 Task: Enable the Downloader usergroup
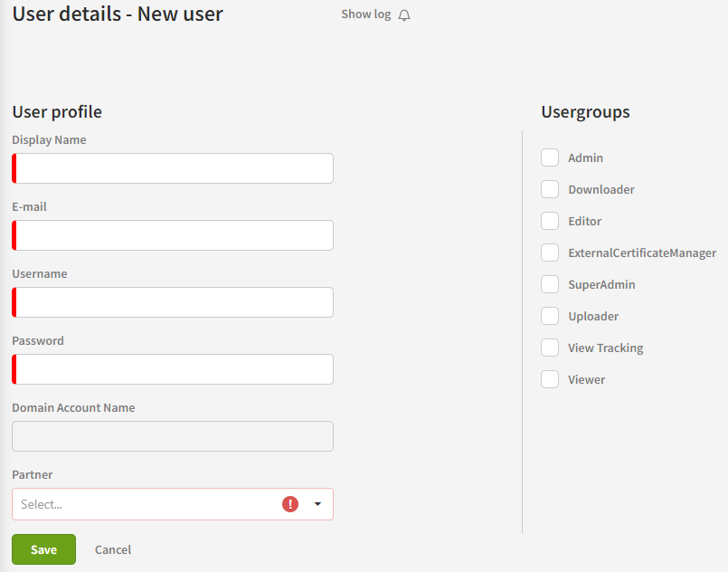550,190
